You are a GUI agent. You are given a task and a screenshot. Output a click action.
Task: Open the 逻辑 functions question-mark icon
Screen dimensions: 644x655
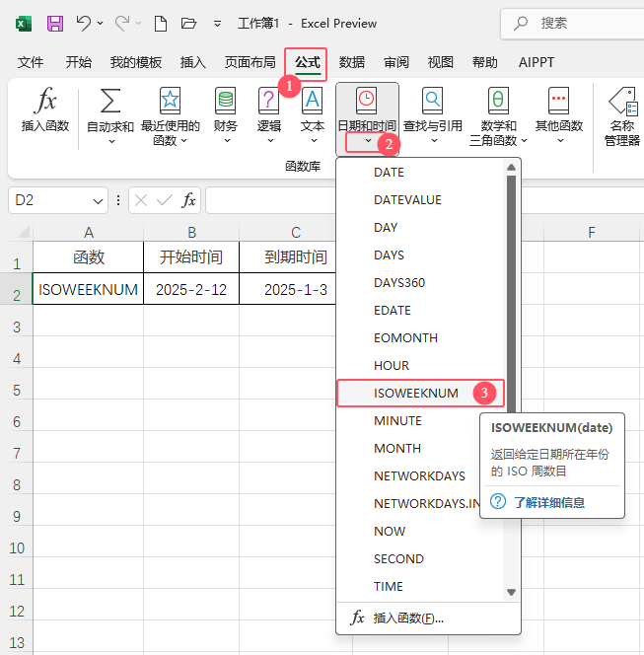(268, 101)
